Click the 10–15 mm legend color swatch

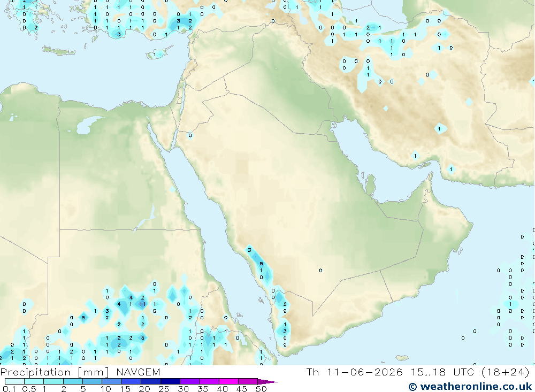(112, 381)
